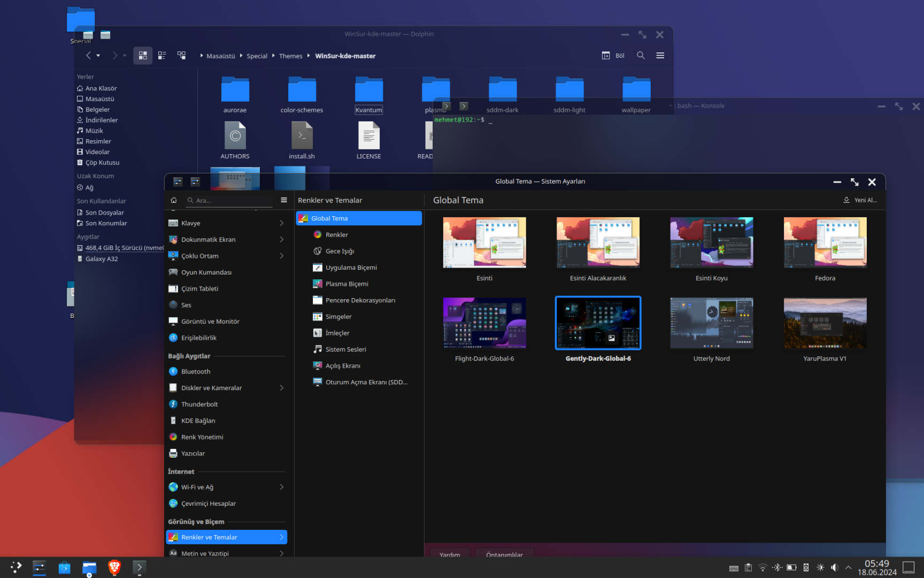Screen dimensions: 924x578
Task: Open the Brave browser from the taskbar
Action: pos(114,567)
